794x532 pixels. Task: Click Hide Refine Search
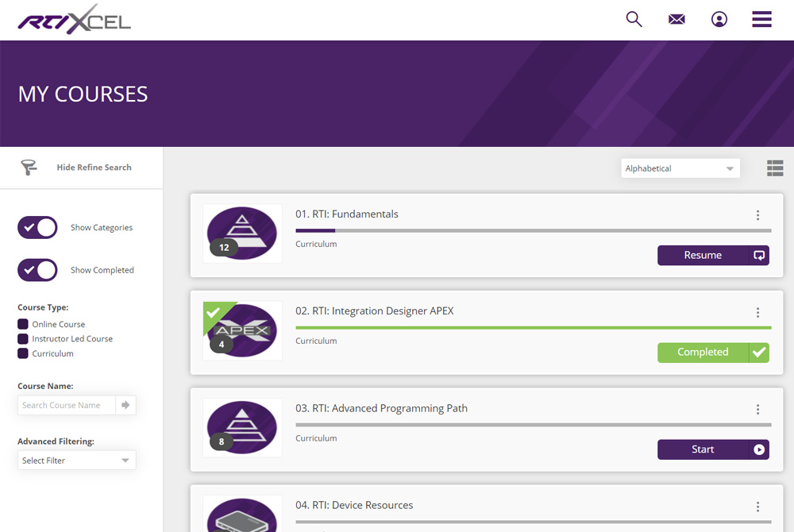pos(94,167)
